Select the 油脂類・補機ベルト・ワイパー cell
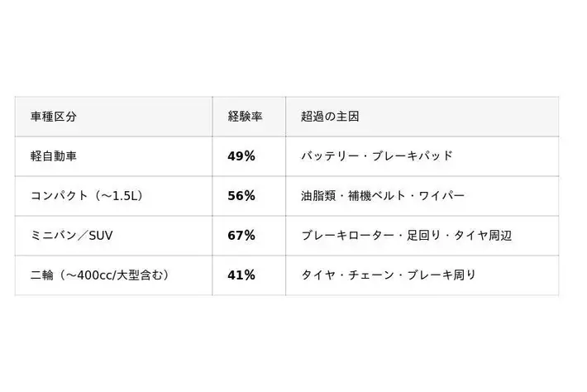587x392 pixels. [x=422, y=196]
